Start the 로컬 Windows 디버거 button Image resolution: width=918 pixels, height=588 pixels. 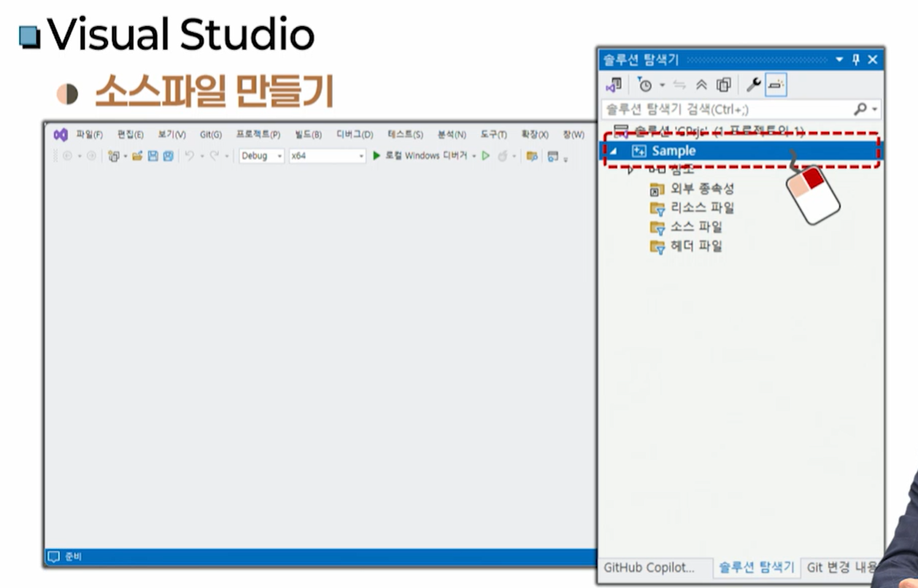[x=420, y=156]
